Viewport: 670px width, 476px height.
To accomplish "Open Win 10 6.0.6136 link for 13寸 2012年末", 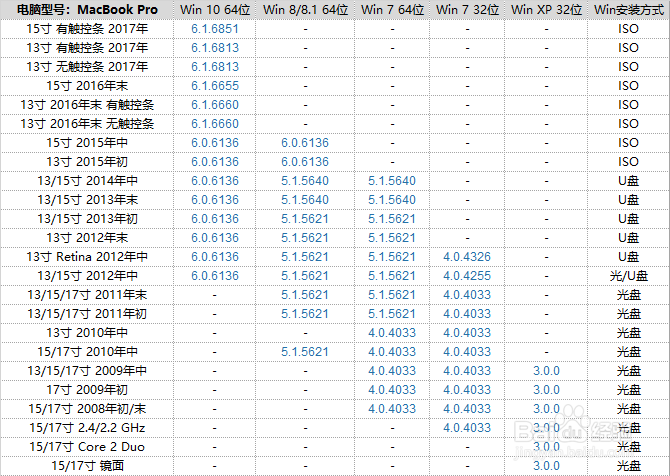I will pyautogui.click(x=215, y=238).
